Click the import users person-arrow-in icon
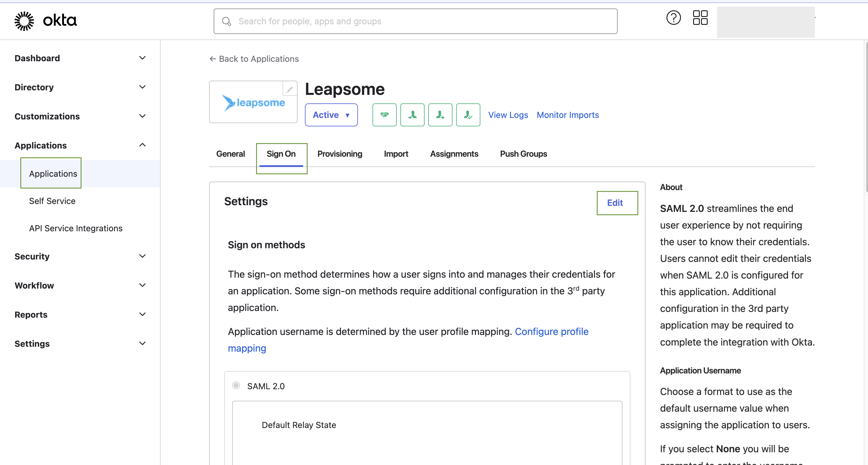868x465 pixels. pos(412,115)
